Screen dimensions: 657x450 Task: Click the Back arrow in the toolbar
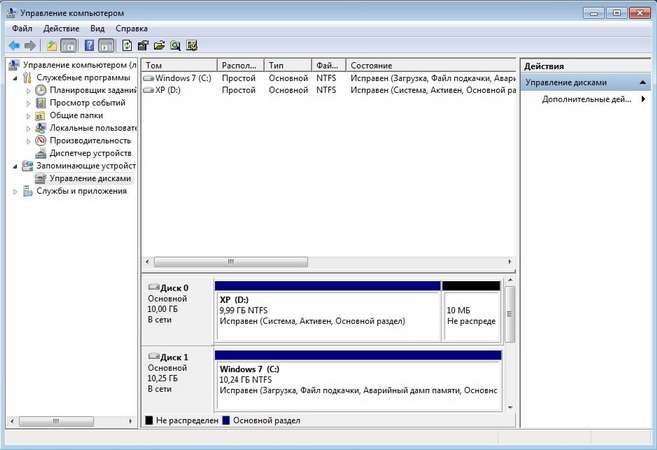14,45
